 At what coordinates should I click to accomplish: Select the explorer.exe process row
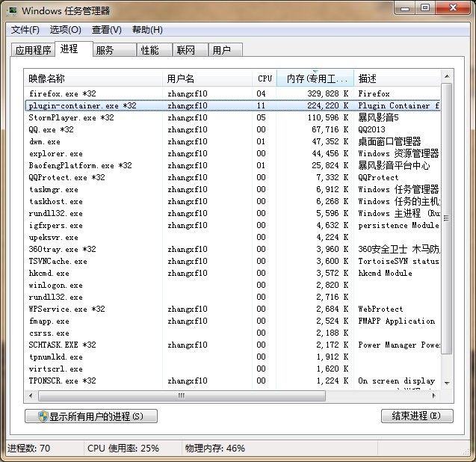[232, 153]
